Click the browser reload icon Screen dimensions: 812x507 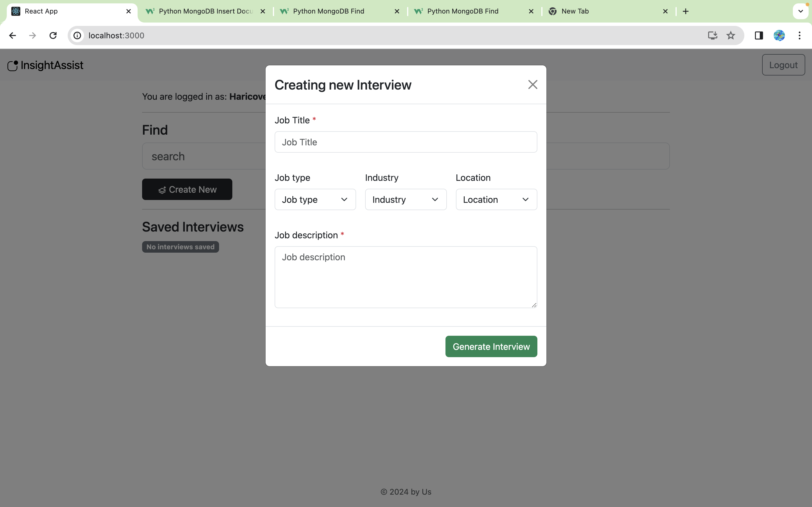pyautogui.click(x=53, y=35)
